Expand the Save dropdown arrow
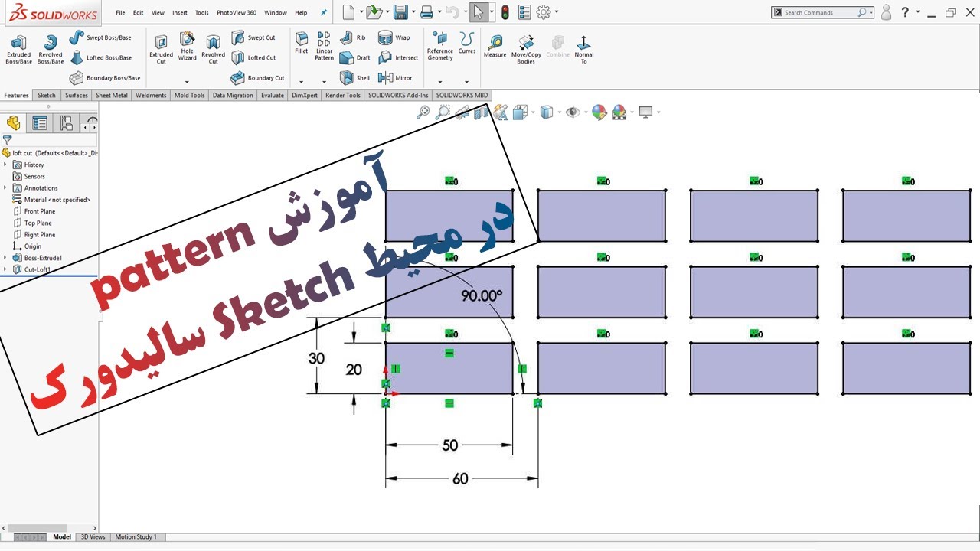Screen dimensions: 980x551 (x=415, y=12)
